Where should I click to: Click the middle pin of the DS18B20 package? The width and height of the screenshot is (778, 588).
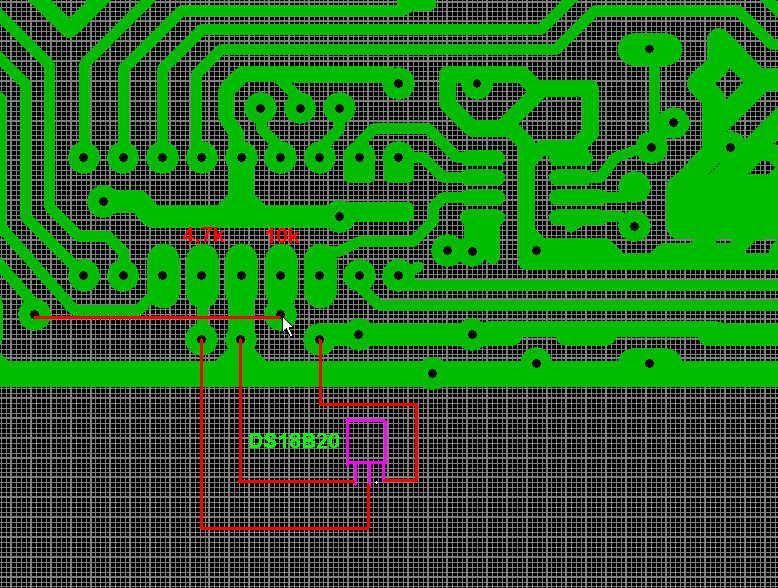[368, 472]
